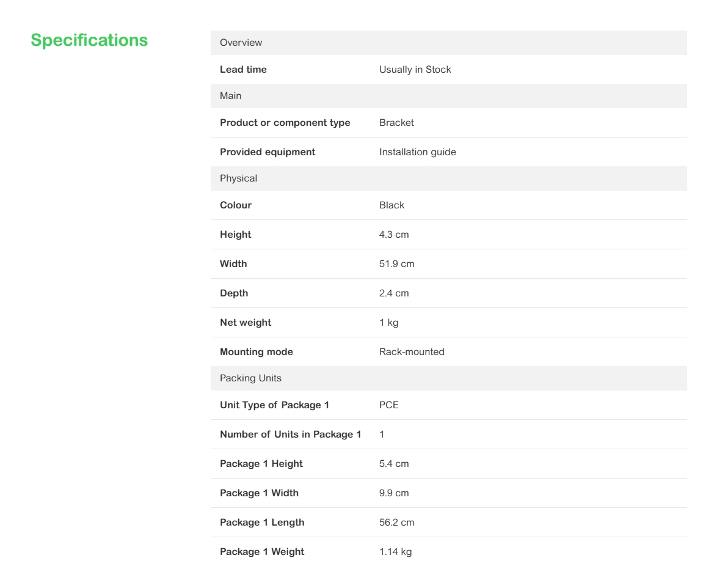This screenshot has height=569, width=728.
Task: Click the Lead time label
Action: 243,70
